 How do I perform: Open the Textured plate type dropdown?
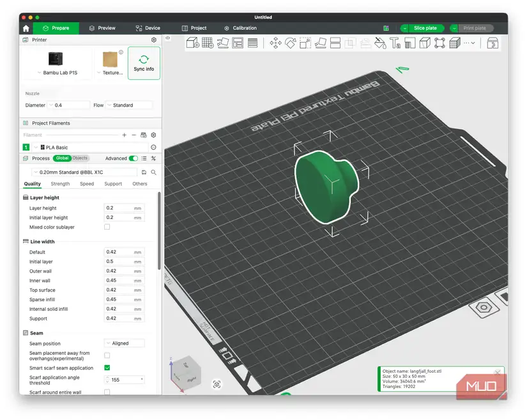click(x=110, y=73)
